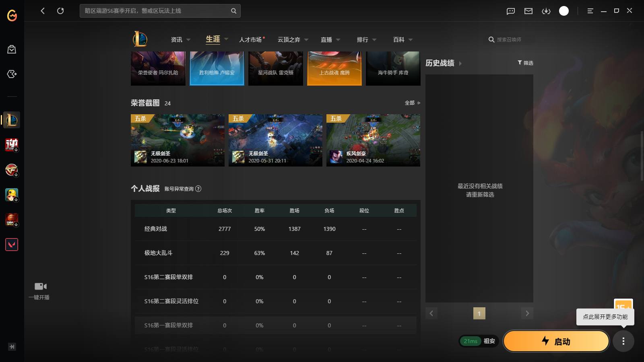Select 胜利枪神 卢锡安 champion card
This screenshot has width=644, height=362.
217,68
